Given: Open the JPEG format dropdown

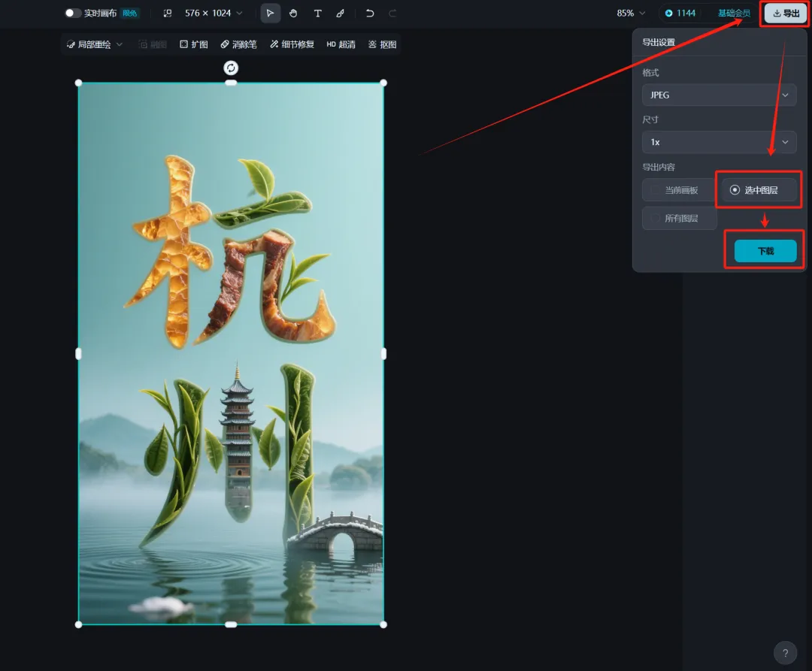Looking at the screenshot, I should 719,95.
